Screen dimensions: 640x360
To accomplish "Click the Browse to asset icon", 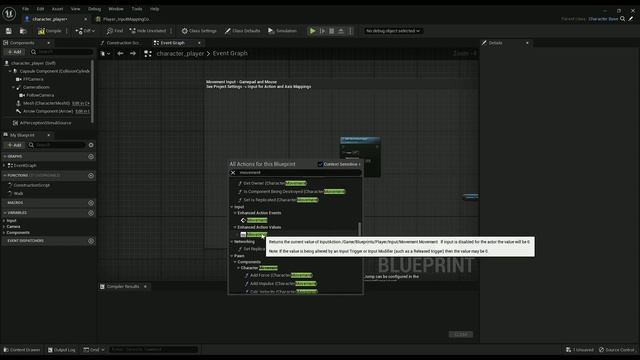I will pos(23,31).
